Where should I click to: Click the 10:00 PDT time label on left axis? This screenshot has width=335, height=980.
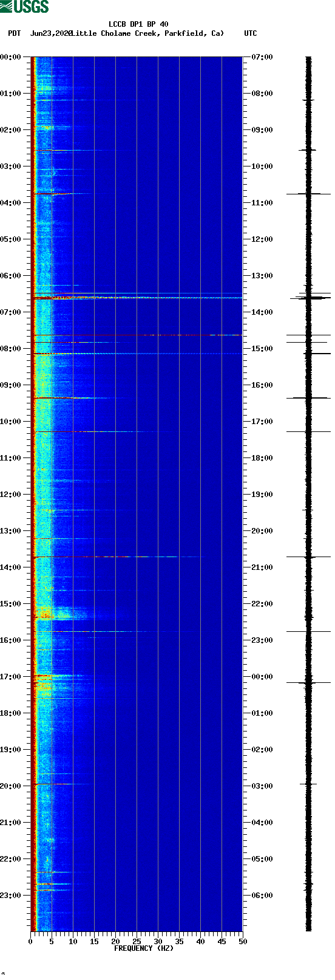click(x=11, y=422)
